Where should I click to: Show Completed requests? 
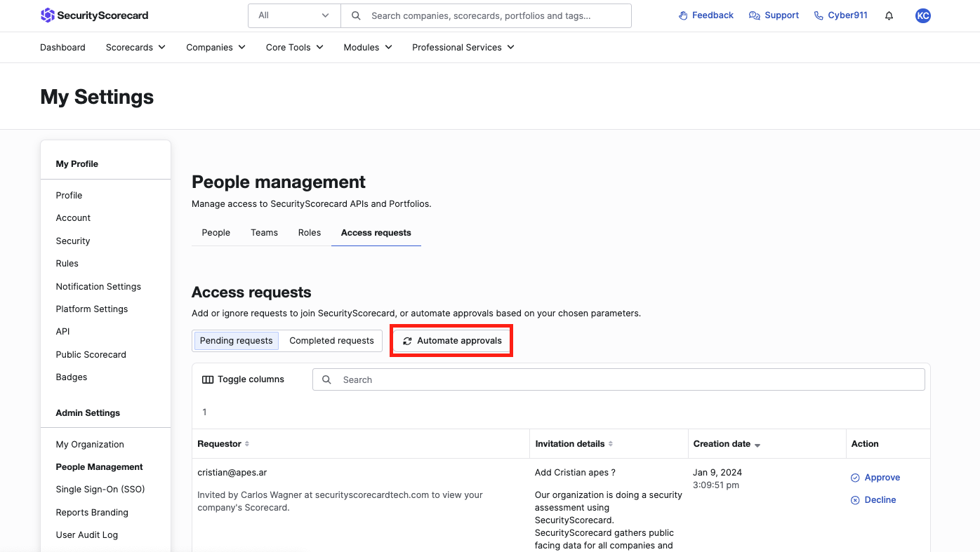point(331,341)
